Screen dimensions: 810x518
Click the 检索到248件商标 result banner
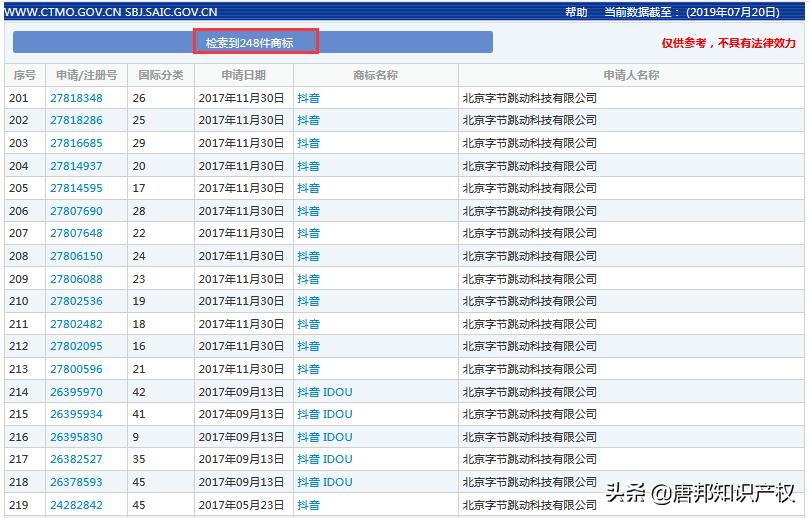(253, 42)
